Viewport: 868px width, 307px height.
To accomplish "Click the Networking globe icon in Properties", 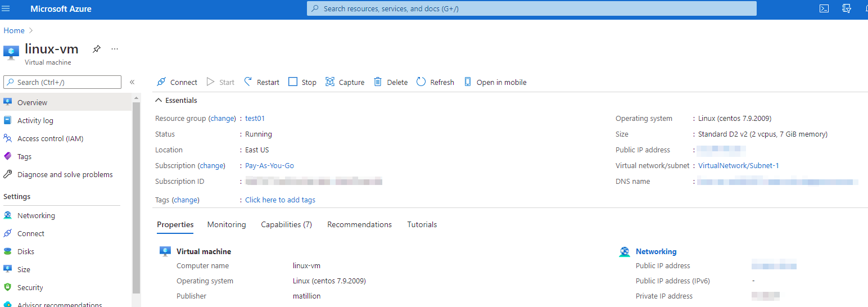I will click(625, 252).
